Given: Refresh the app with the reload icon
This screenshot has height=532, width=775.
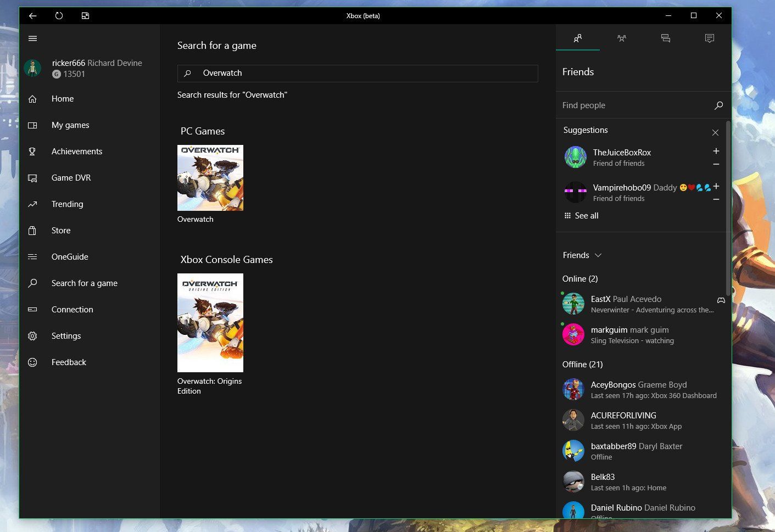Looking at the screenshot, I should point(59,15).
